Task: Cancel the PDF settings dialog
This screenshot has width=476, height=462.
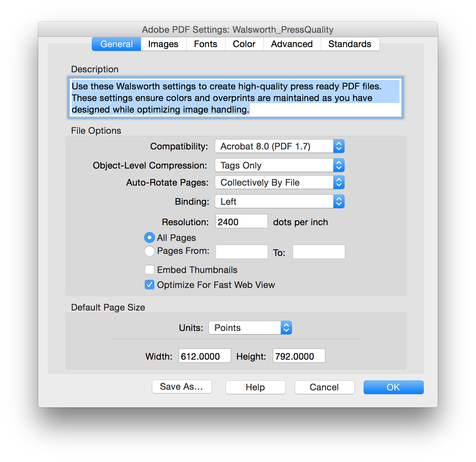Action: (x=324, y=387)
